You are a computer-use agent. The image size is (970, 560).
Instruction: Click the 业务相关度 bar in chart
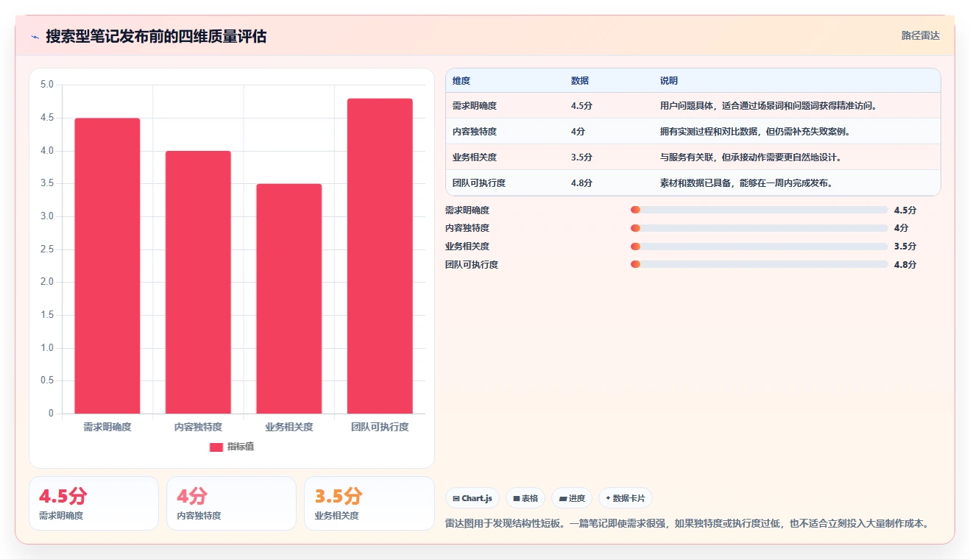tap(289, 299)
